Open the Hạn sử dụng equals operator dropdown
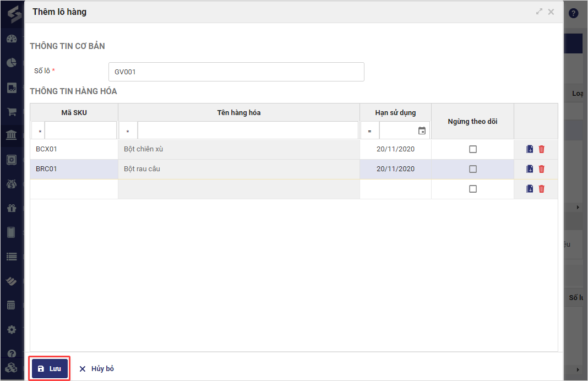Screen dimensions: 588x381 click(x=369, y=131)
